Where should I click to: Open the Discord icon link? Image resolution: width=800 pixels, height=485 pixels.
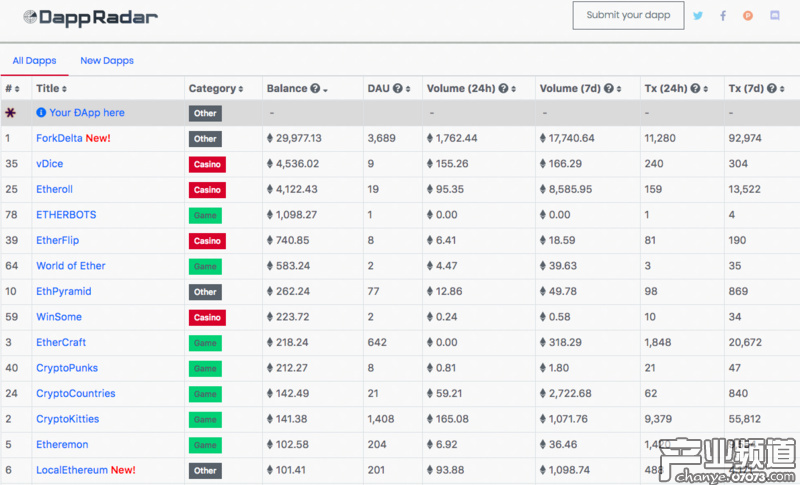(774, 16)
